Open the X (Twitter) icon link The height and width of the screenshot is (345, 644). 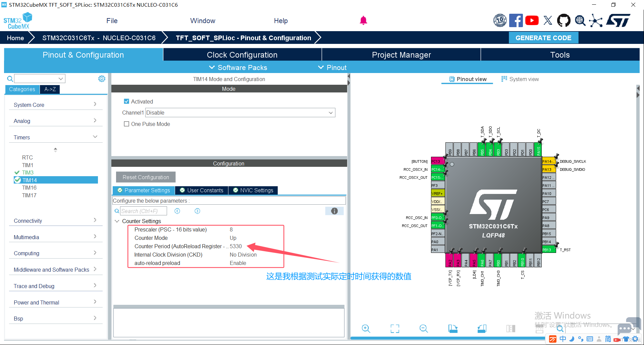[x=548, y=20]
